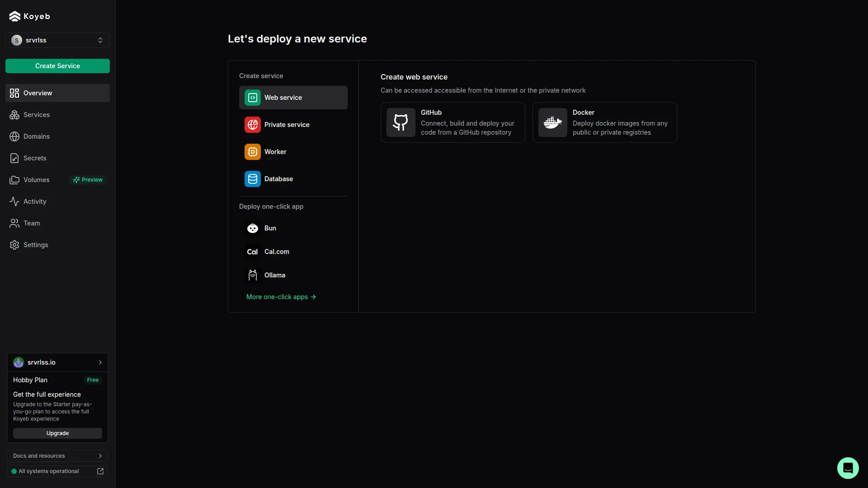868x488 pixels.
Task: Open Docs and resources label
Action: 39,456
